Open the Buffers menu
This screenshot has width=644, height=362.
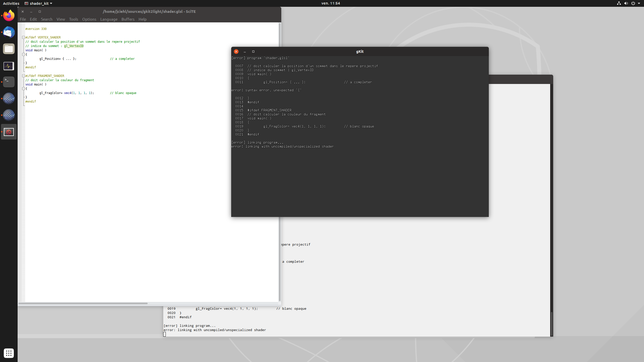click(128, 19)
